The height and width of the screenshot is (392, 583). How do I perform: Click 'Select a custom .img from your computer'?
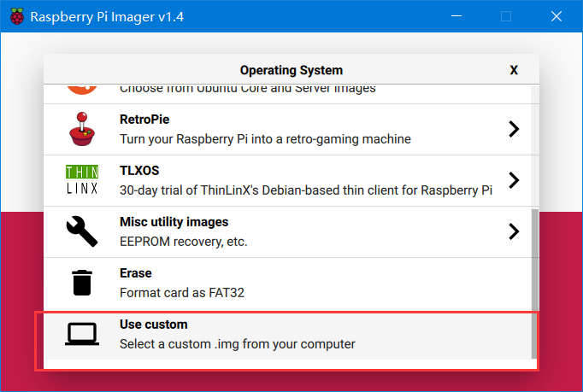point(238,344)
